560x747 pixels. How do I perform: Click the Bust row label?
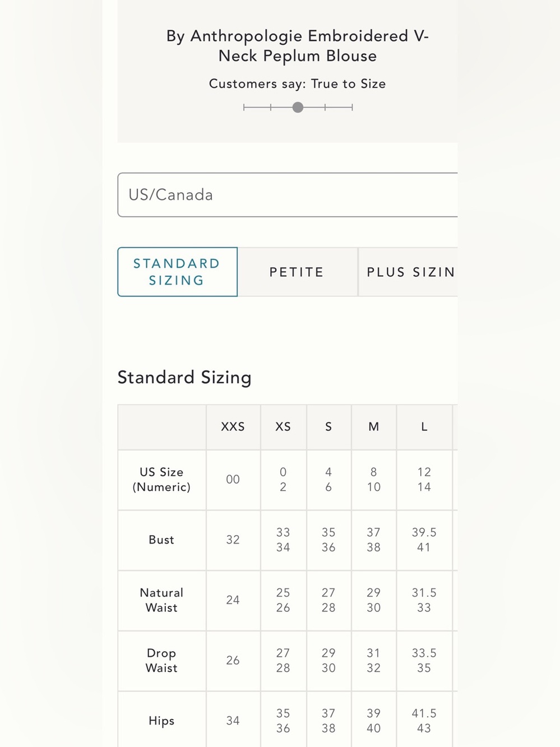pyautogui.click(x=161, y=540)
